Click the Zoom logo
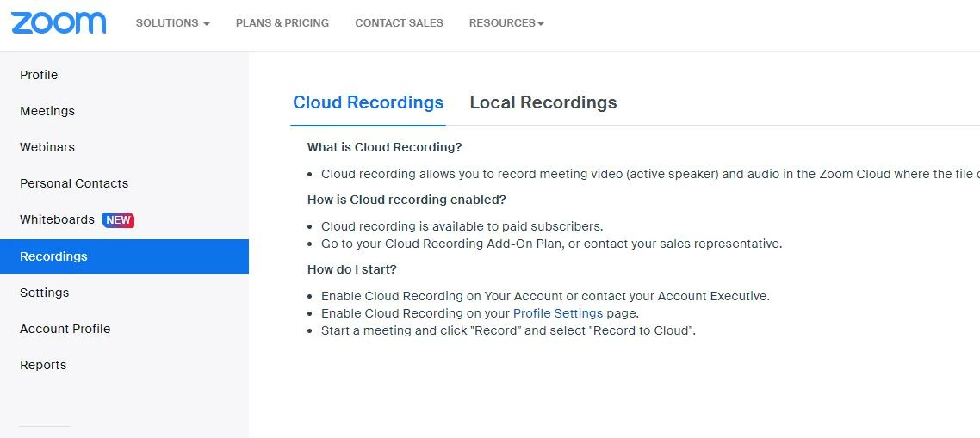980x438 pixels. point(58,23)
